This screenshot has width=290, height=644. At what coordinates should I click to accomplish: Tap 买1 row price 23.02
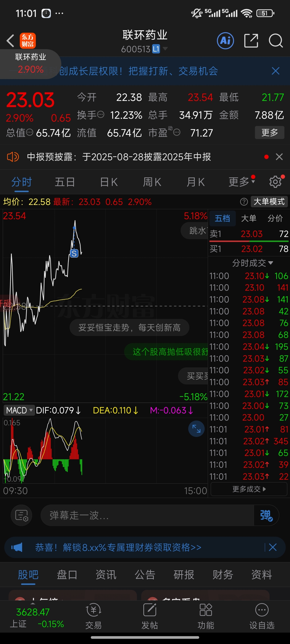(x=252, y=249)
